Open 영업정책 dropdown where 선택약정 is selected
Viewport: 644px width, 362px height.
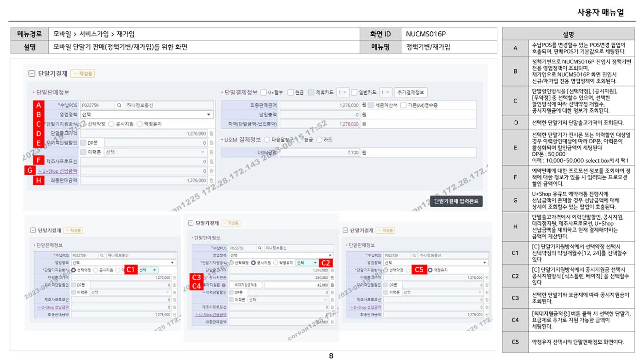click(x=124, y=262)
